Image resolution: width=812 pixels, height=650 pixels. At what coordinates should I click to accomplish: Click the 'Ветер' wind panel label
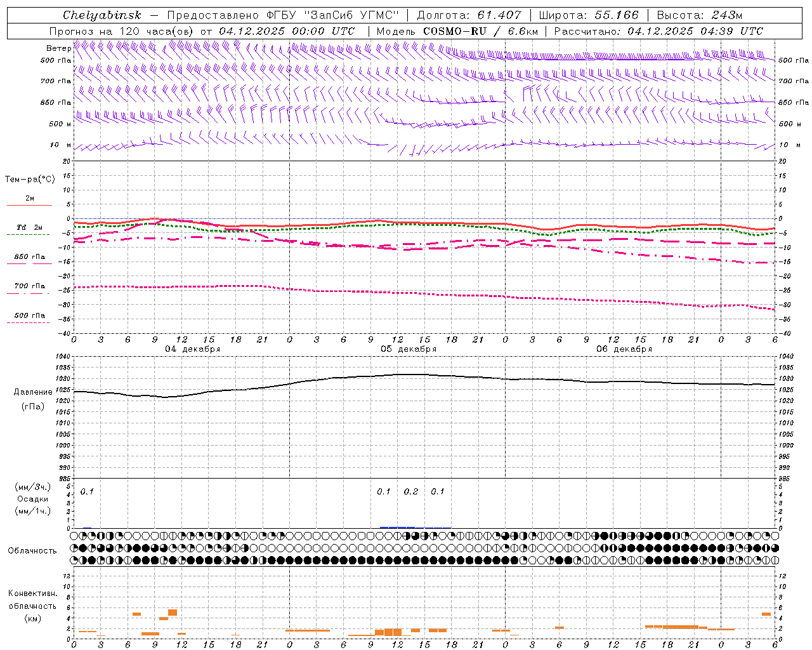pos(59,48)
